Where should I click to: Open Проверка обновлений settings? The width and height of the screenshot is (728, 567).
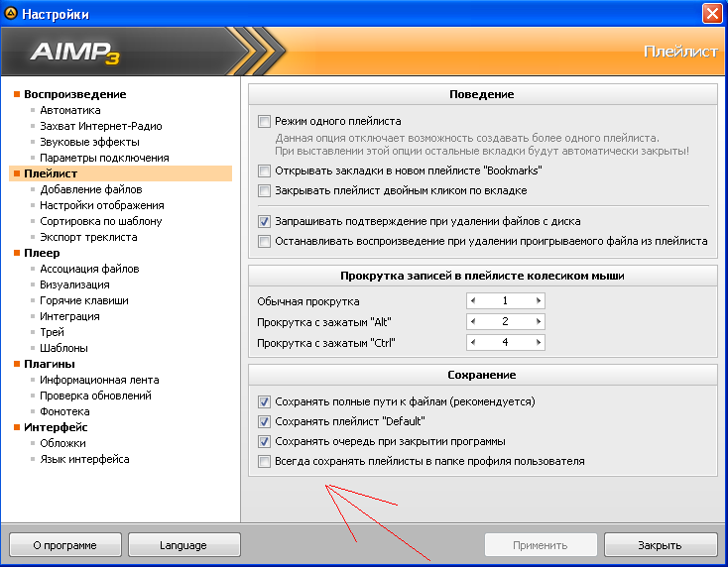[95, 396]
